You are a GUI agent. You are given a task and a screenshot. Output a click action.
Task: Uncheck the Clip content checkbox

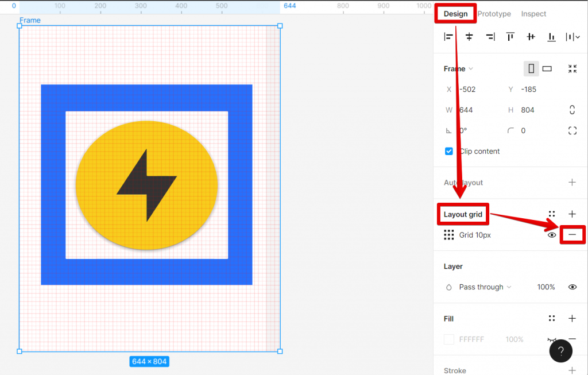click(448, 151)
